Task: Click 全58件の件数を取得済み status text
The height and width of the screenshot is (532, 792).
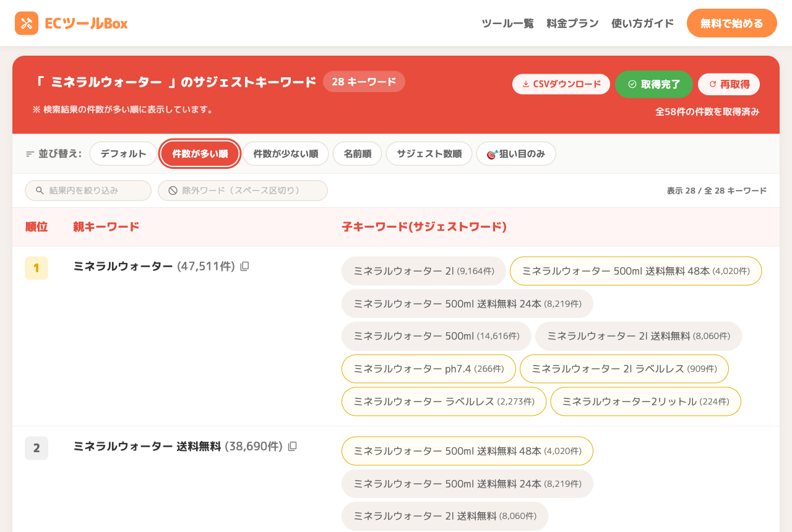Action: pos(707,112)
